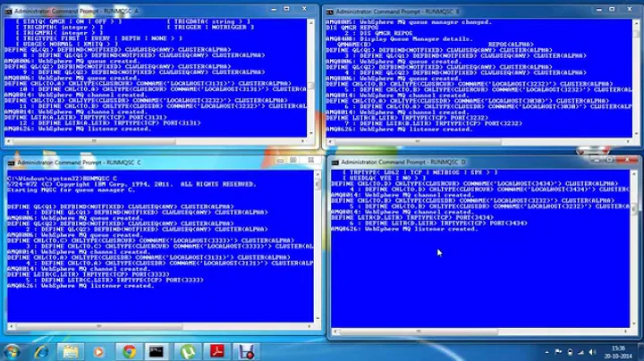This screenshot has width=644, height=361.
Task: Open system menu icon of RUNMQSC B window
Action: (x=329, y=12)
